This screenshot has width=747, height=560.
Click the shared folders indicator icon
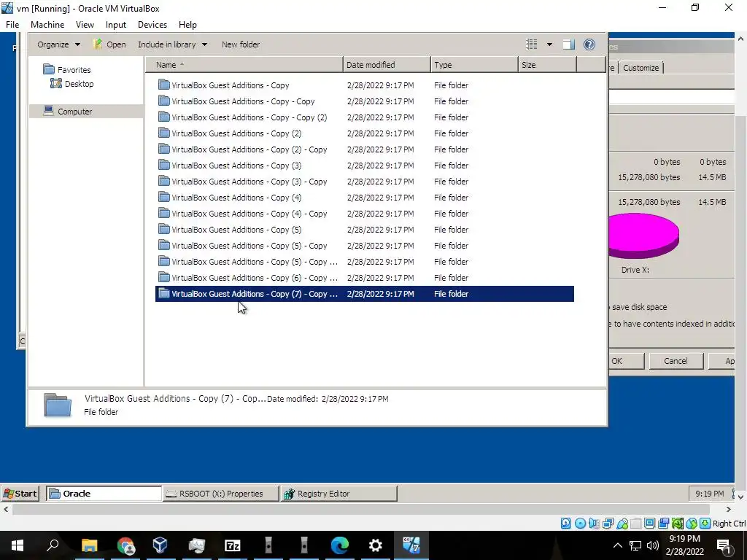coord(635,524)
